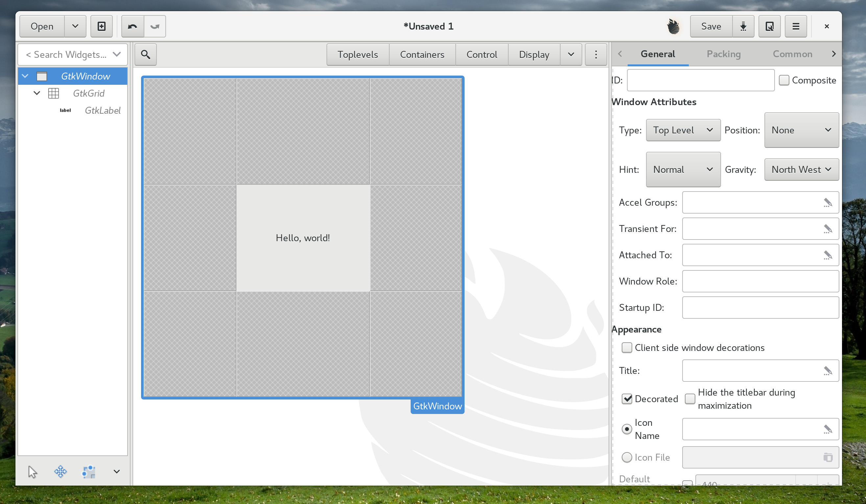Toggle Hide the titlebar during maximization
Screen dimensions: 866x504
pos(690,399)
